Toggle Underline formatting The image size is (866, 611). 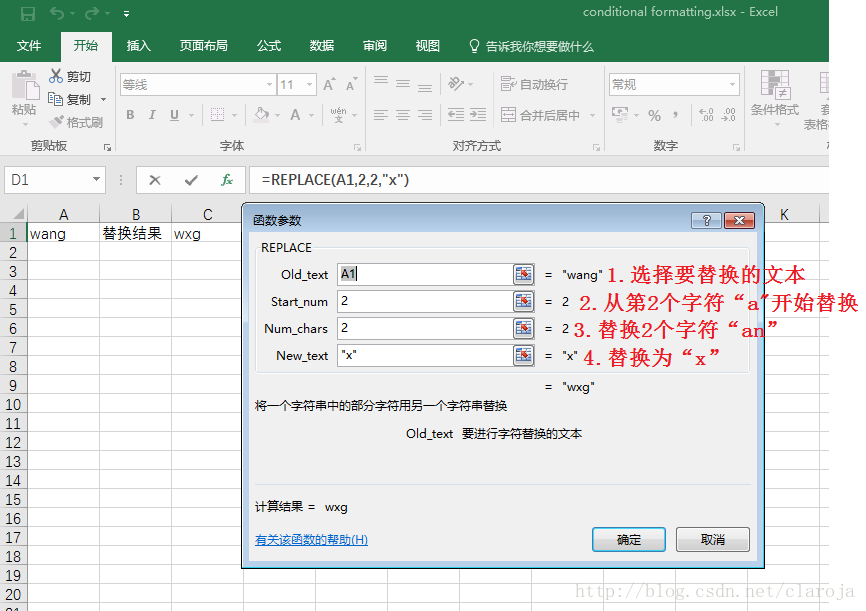point(175,115)
